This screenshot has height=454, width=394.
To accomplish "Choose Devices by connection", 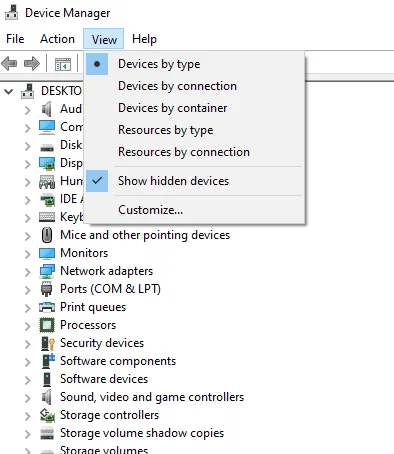I will [194, 86].
